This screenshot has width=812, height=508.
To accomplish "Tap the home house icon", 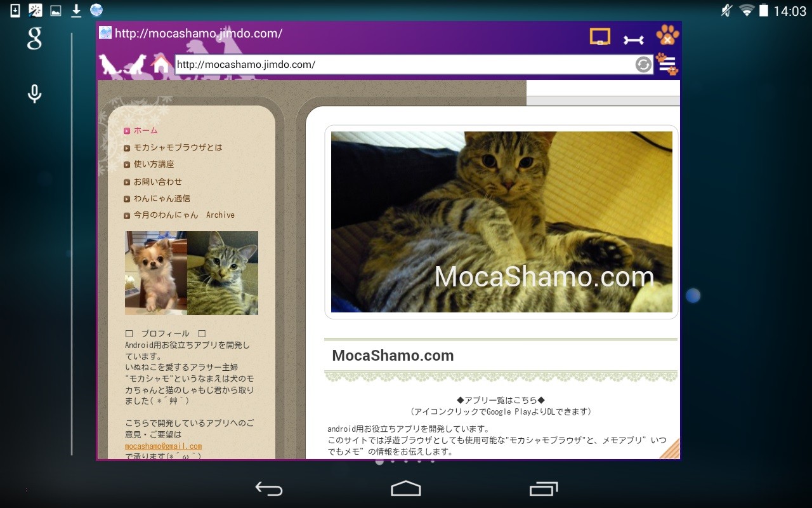I will coord(161,65).
